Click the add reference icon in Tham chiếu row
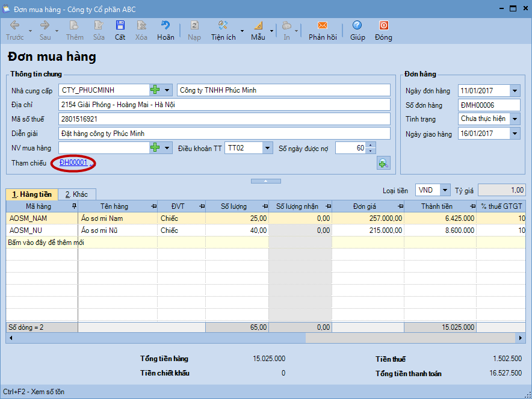This screenshot has width=532, height=399. 383,162
